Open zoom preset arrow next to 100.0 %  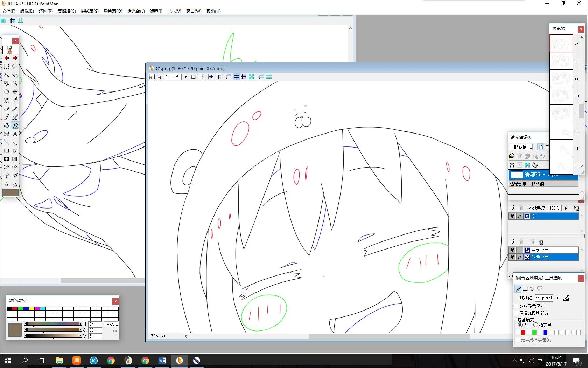(x=186, y=77)
